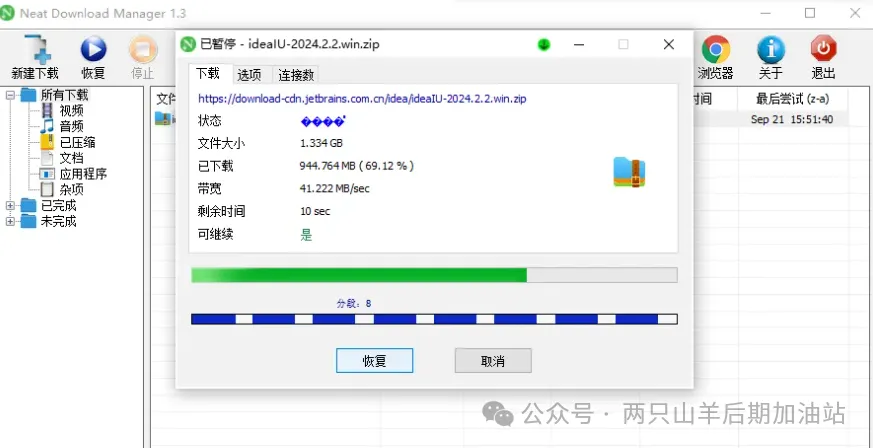
Task: Click the 41.222 MB/sec bandwidth value
Action: coord(335,189)
